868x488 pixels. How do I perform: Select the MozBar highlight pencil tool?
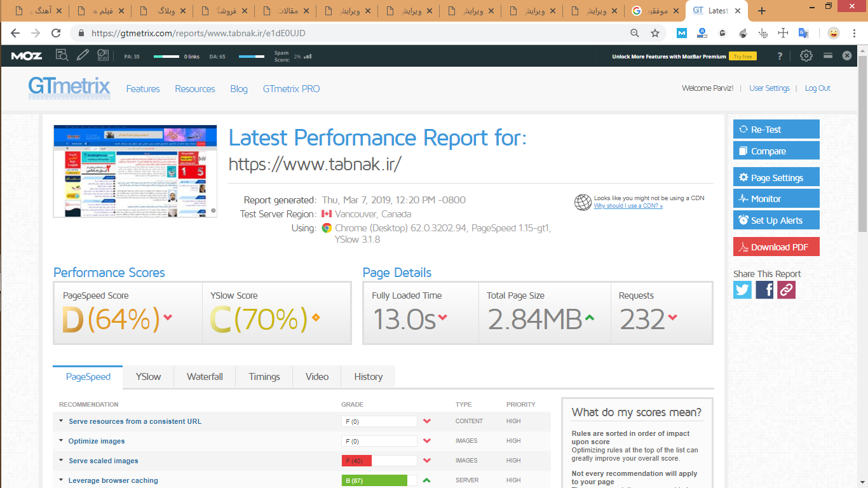83,56
